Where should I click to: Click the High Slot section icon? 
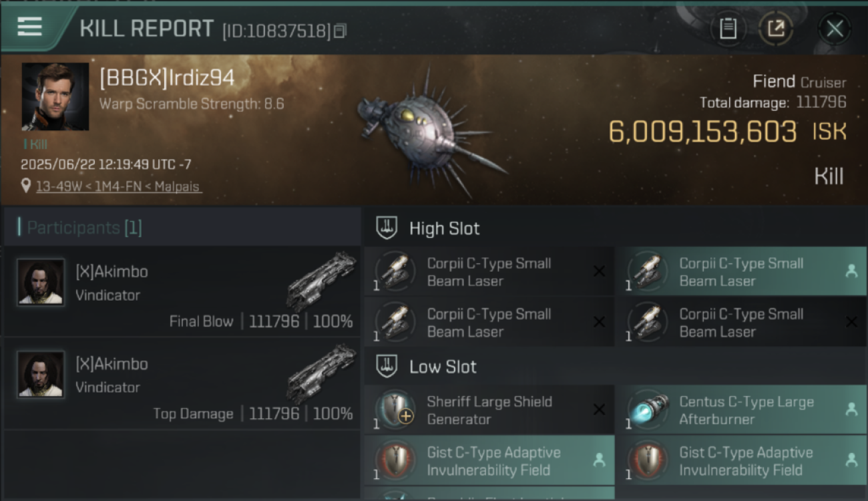[x=387, y=228]
